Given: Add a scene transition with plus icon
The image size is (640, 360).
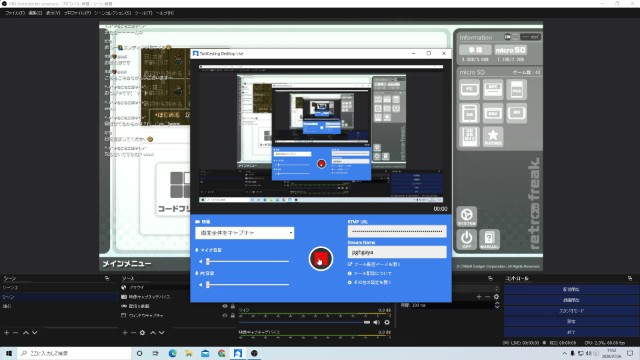Looking at the screenshot, I should [x=478, y=297].
